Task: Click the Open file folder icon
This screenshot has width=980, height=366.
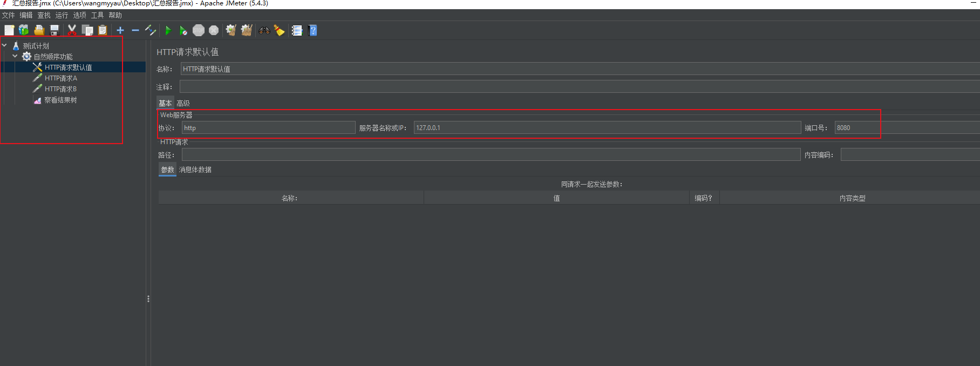Action: [39, 30]
